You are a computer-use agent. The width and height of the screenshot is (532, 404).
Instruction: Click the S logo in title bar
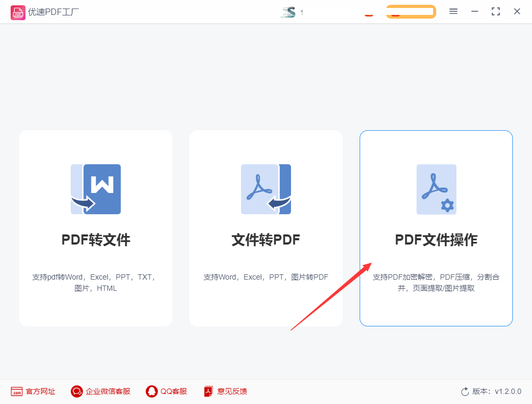point(288,12)
